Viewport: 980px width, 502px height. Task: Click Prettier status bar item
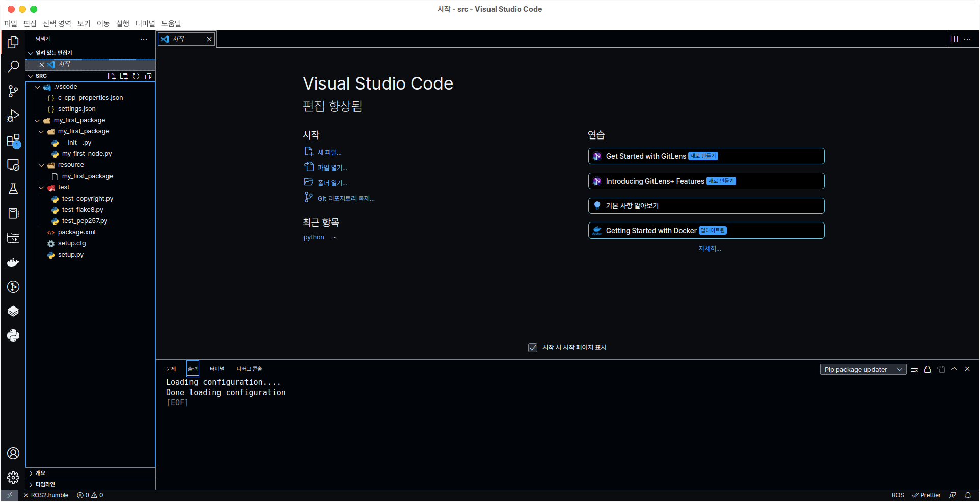(x=927, y=495)
